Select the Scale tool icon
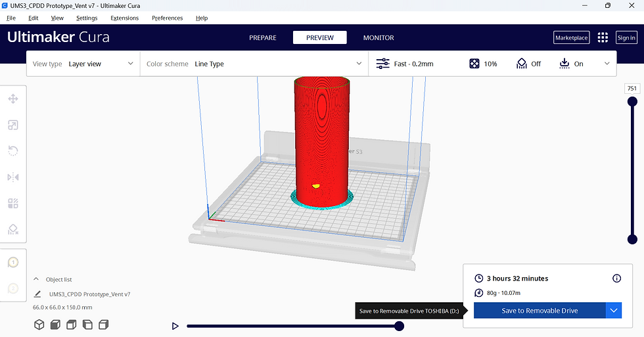Image resolution: width=644 pixels, height=337 pixels. click(x=13, y=125)
